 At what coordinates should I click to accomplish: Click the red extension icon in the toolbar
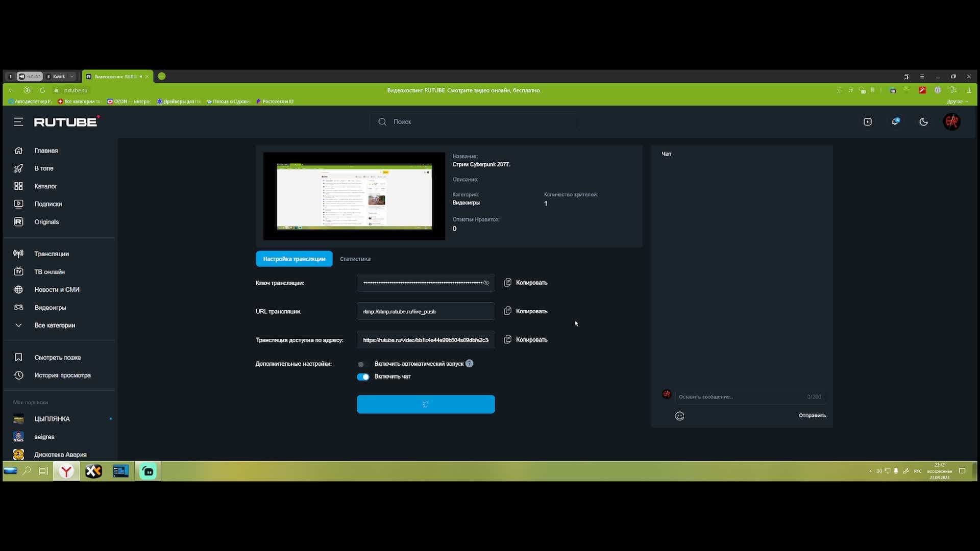922,90
